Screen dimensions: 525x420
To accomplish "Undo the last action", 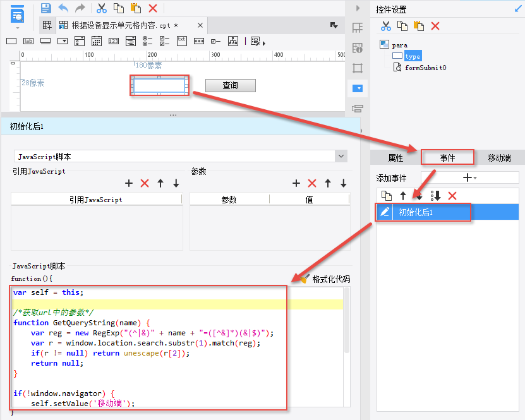I will click(x=63, y=8).
